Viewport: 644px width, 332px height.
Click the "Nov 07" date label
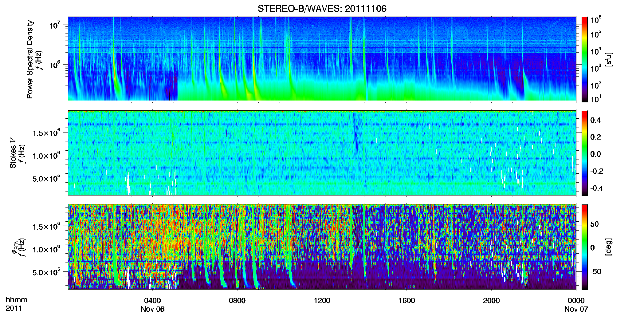point(576,309)
